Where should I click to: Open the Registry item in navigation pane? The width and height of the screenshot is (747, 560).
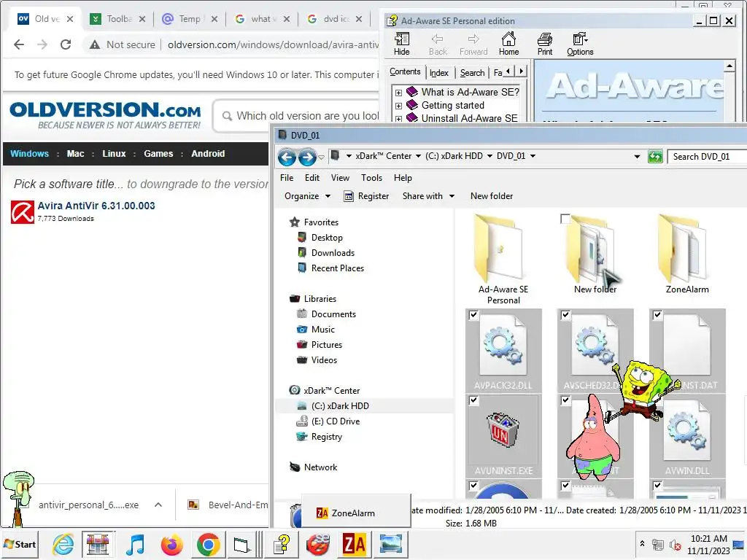click(326, 437)
